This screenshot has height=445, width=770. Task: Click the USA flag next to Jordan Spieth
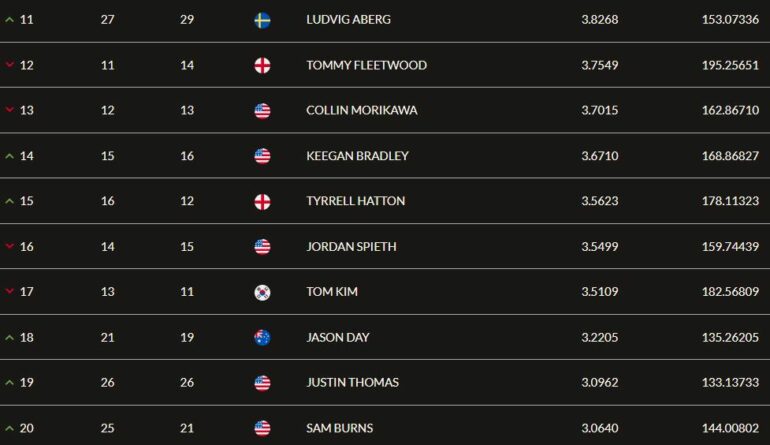[262, 247]
